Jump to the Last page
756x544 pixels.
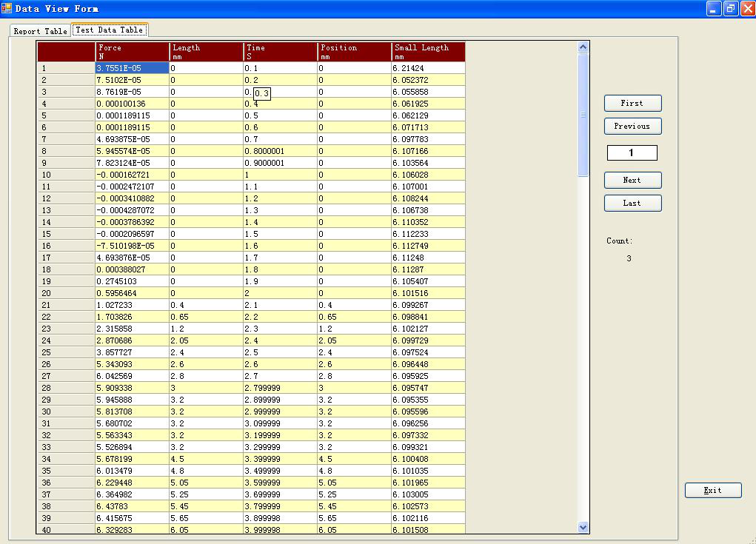point(632,203)
